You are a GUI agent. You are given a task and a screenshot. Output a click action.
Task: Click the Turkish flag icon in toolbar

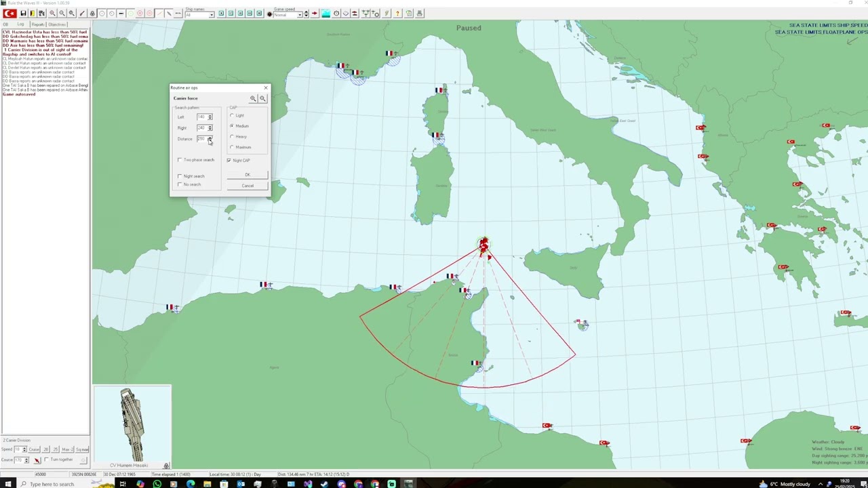(9, 14)
